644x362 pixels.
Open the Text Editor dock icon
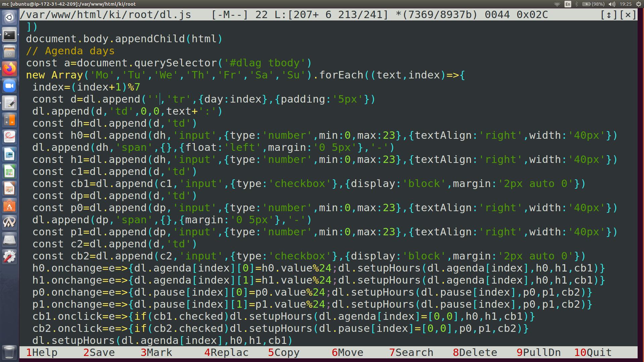coord(9,103)
